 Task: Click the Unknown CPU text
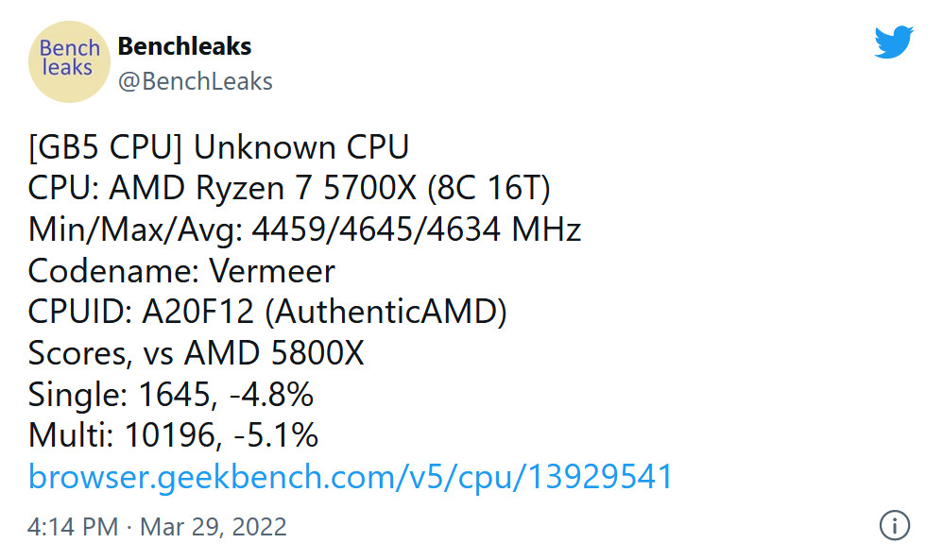(x=300, y=147)
